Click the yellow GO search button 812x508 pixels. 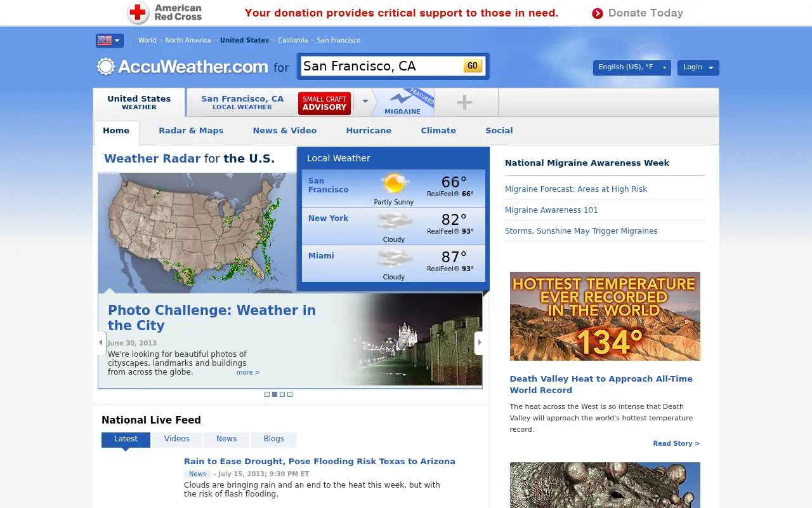(x=473, y=66)
